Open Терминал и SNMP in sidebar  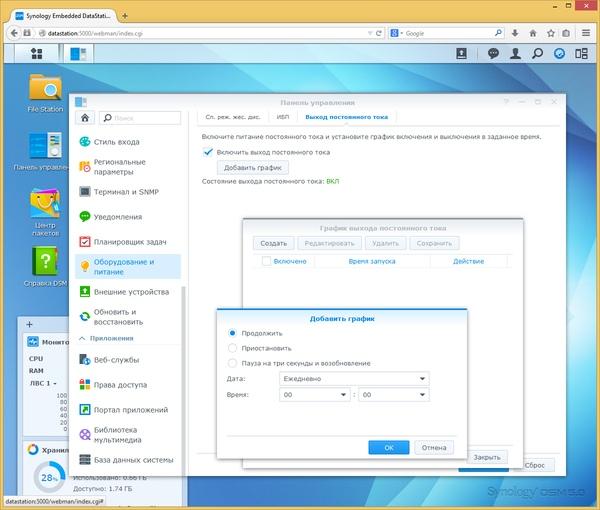click(x=128, y=192)
